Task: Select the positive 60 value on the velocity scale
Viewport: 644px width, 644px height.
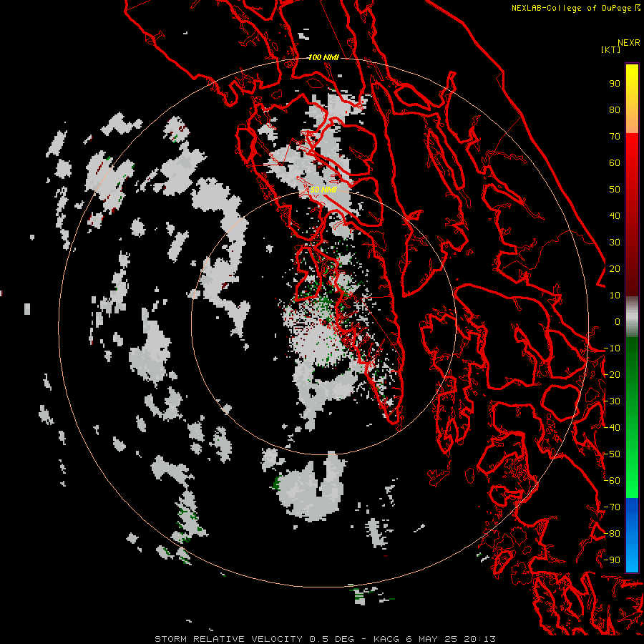Action: click(x=615, y=163)
